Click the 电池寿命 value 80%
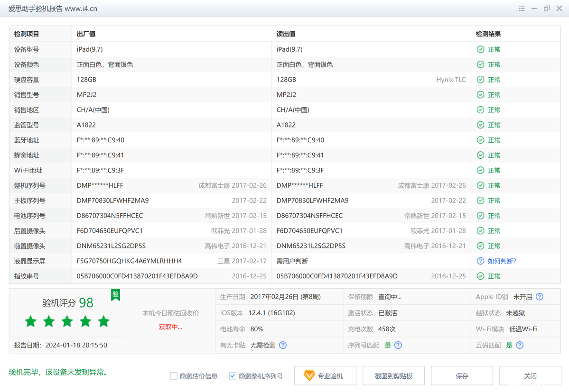 [257, 329]
